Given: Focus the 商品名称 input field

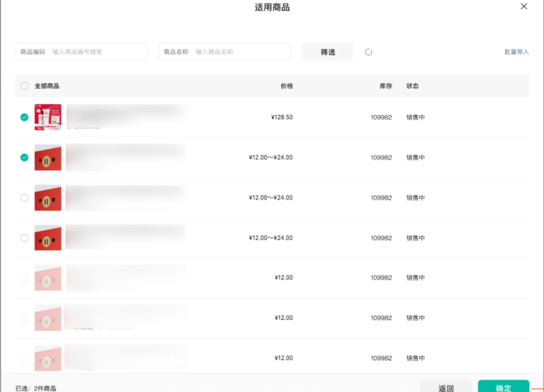Looking at the screenshot, I should [x=241, y=52].
